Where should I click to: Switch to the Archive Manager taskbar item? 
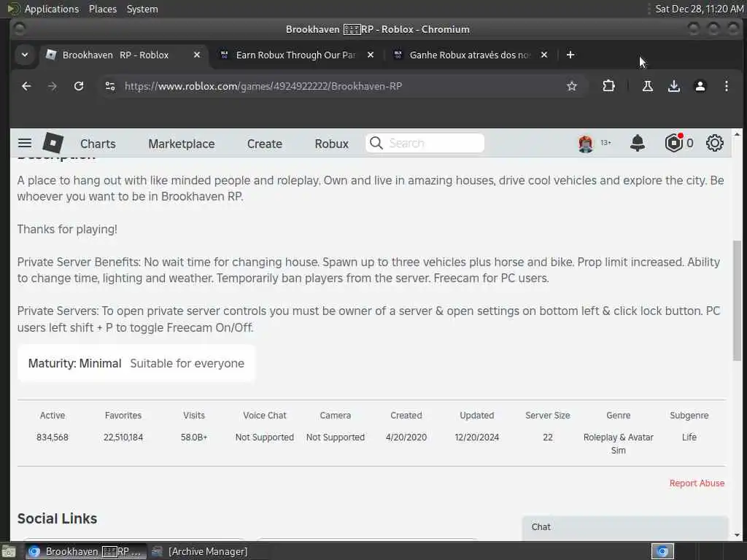(x=200, y=551)
